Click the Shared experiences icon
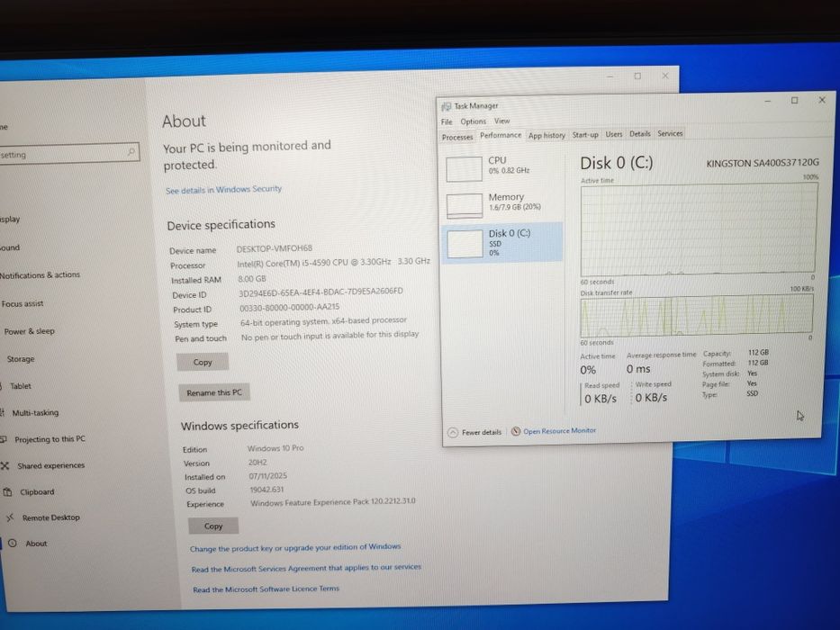This screenshot has width=840, height=630. pyautogui.click(x=5, y=465)
